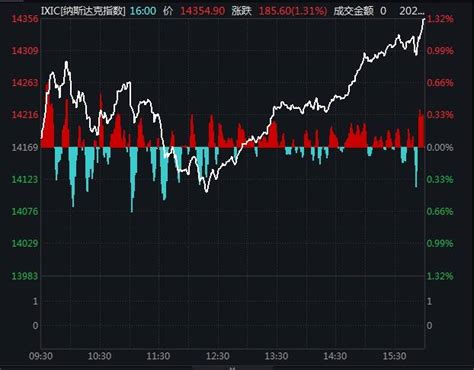
Task: Click the 12:30 time axis label
Action: (217, 356)
